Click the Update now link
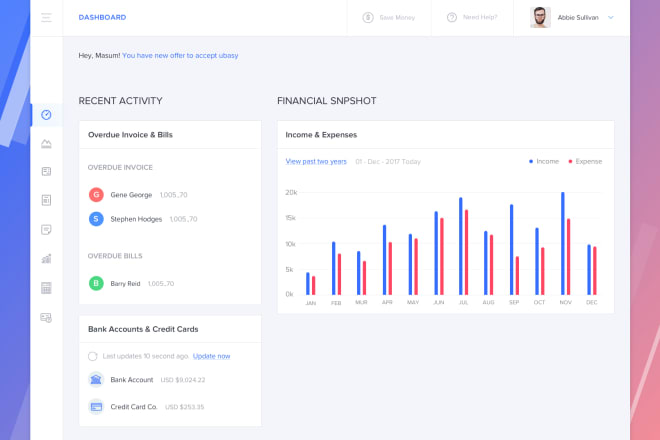Viewport: 660px width, 440px height. coord(211,356)
